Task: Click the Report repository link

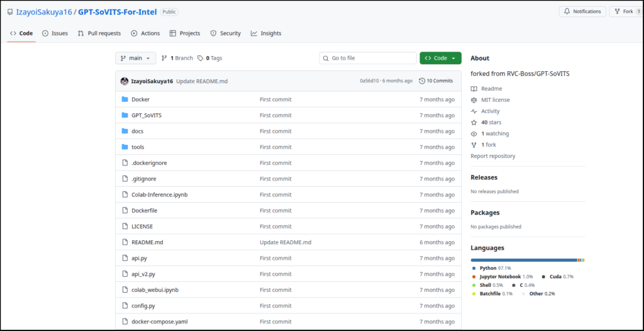Action: [492, 156]
